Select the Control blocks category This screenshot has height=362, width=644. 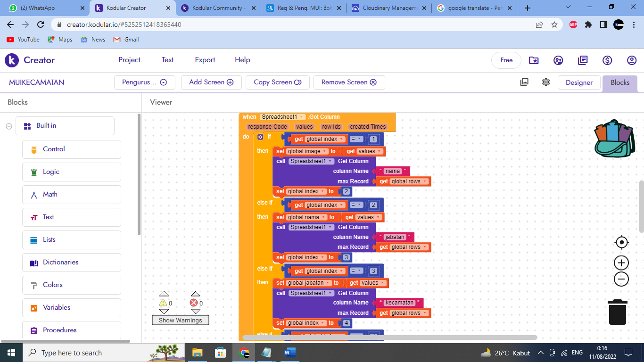click(72, 149)
